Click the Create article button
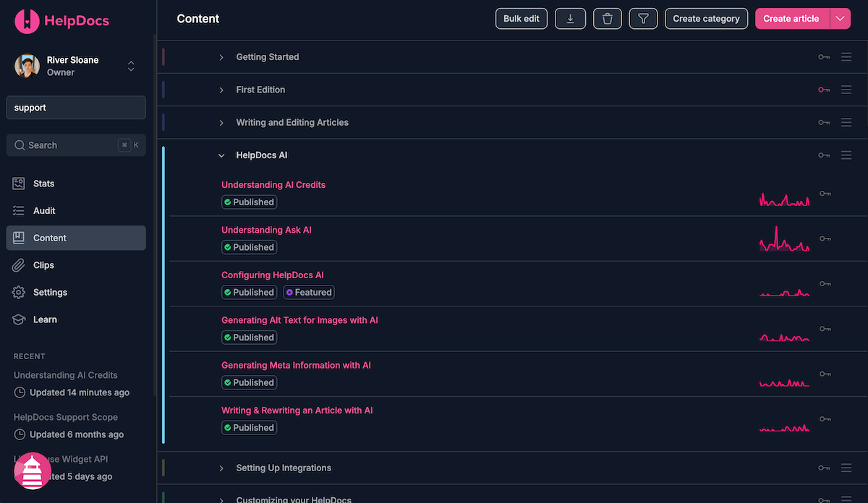 tap(791, 19)
